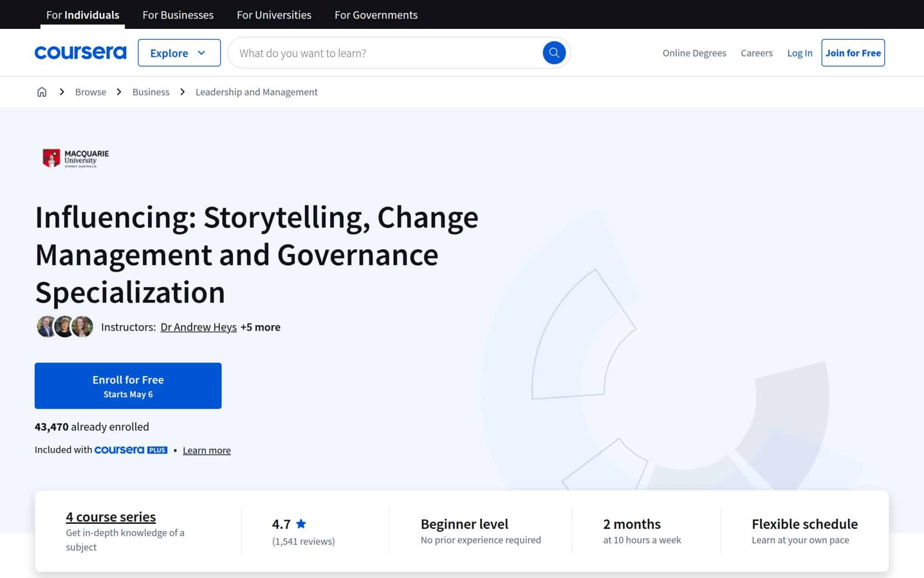The height and width of the screenshot is (578, 924).
Task: Switch to the For Governments tab
Action: click(x=376, y=15)
